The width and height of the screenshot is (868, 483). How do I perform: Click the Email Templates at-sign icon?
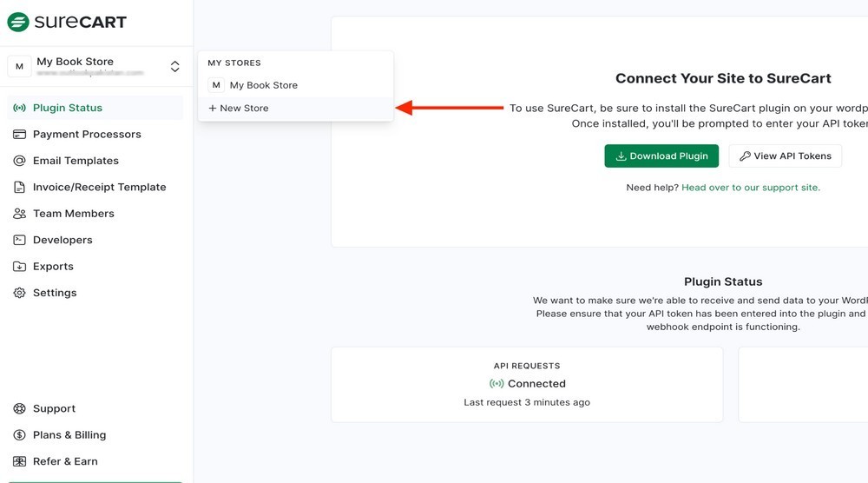tap(19, 161)
